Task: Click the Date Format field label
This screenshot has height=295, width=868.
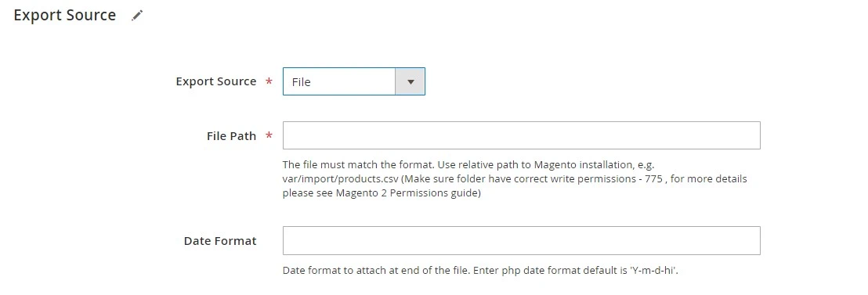Action: [x=220, y=241]
